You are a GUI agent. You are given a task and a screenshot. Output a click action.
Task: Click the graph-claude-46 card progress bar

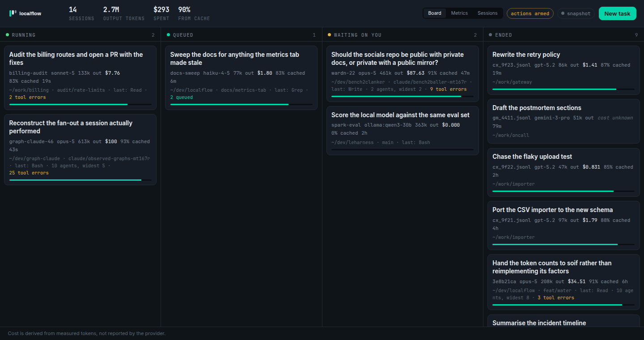(80, 180)
